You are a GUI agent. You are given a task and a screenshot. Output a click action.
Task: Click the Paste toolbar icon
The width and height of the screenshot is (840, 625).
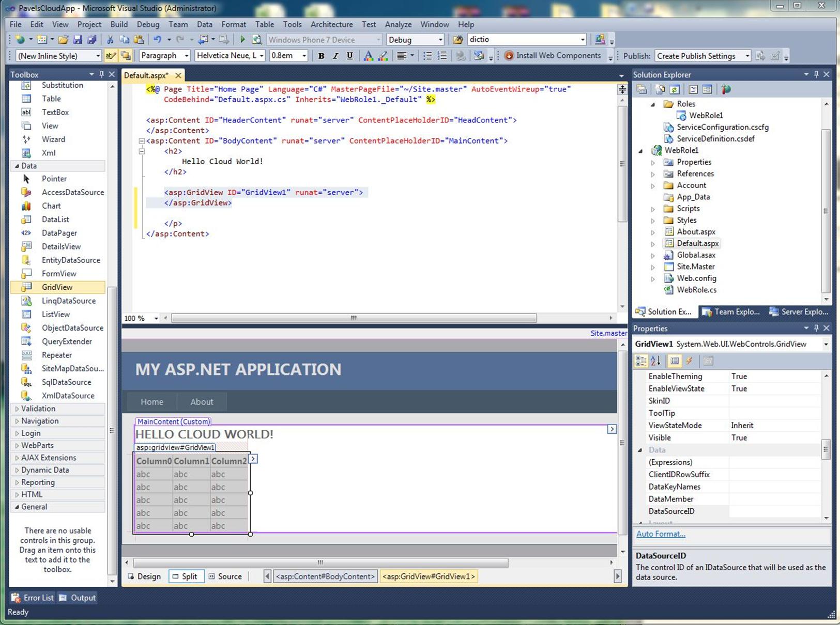click(139, 40)
